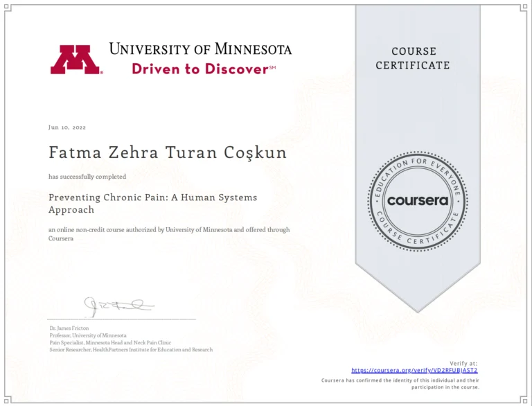Viewport: 532px width, 406px height.
Task: Select the name Fatma Zehra Turan Coşkun
Action: click(x=167, y=152)
